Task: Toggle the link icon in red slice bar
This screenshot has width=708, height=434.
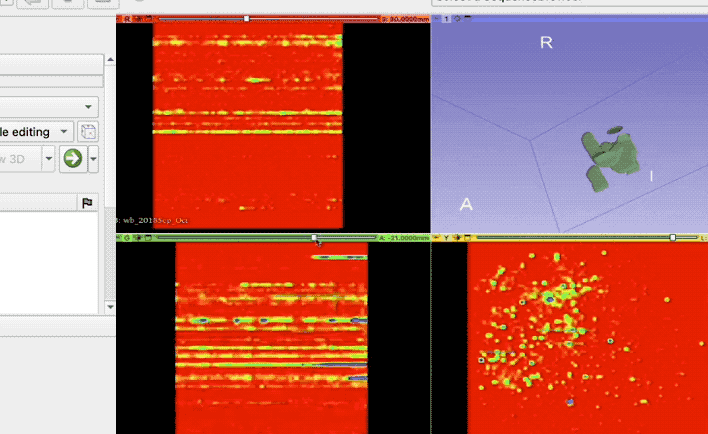Action: [x=138, y=19]
